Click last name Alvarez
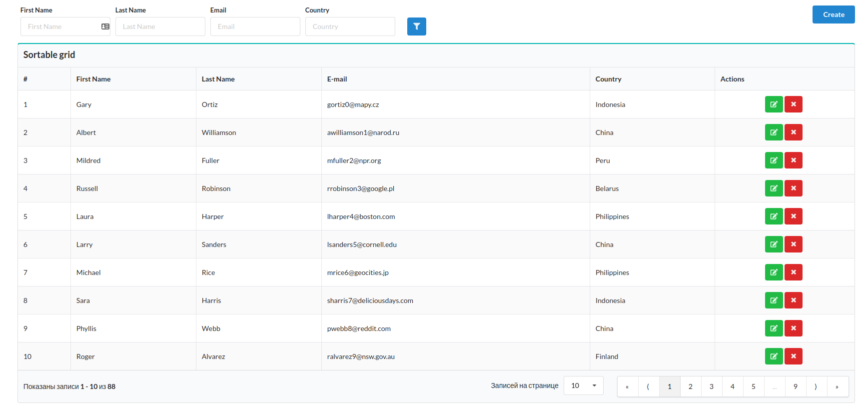 pyautogui.click(x=213, y=356)
